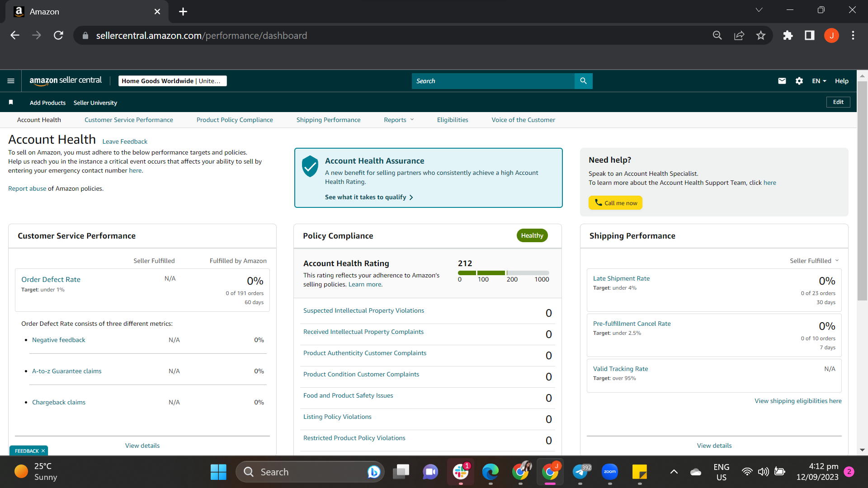Open the Report abuse link
This screenshot has height=488, width=868.
[x=27, y=188]
